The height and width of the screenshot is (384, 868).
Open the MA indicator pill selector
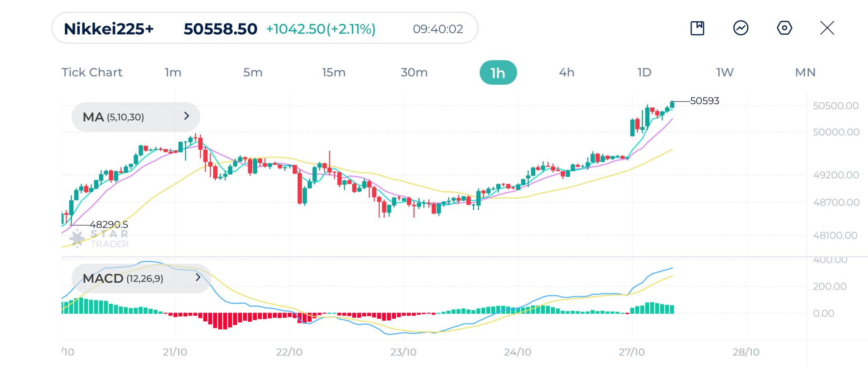114,117
